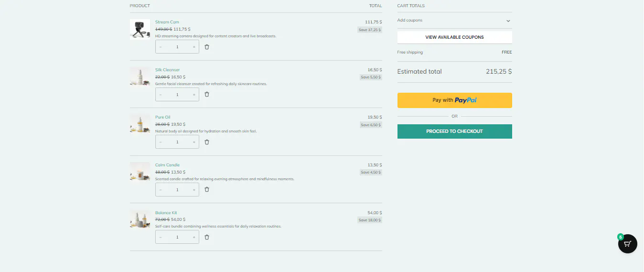The image size is (644, 272).
Task: Remove Balance Kit with trash icon
Action: (207, 237)
